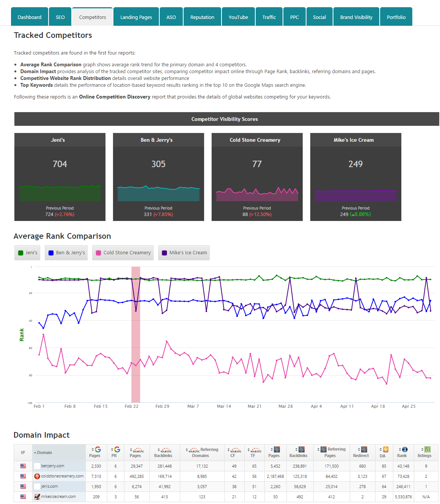The height and width of the screenshot is (504, 440).
Task: Toggle Cold Stone Creamery chart series
Action: [123, 253]
